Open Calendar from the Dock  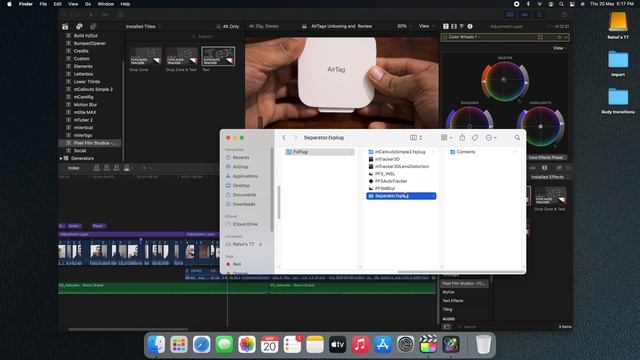(x=269, y=344)
